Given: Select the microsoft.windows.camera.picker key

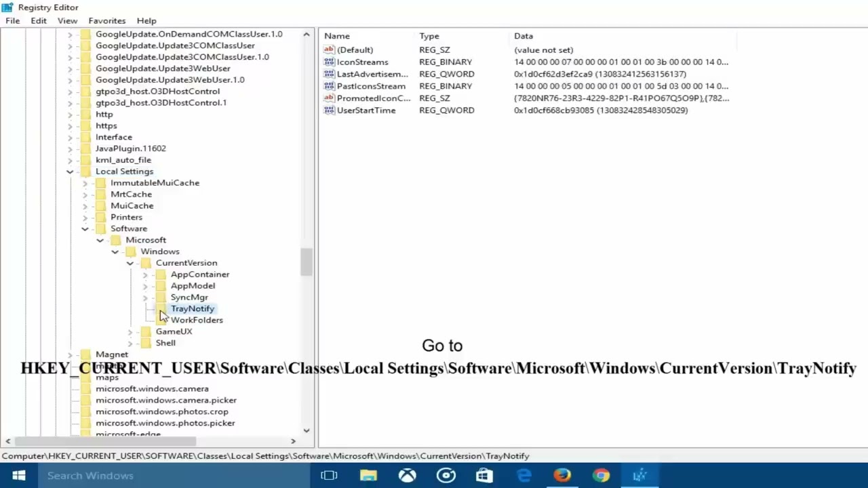Looking at the screenshot, I should tap(165, 400).
